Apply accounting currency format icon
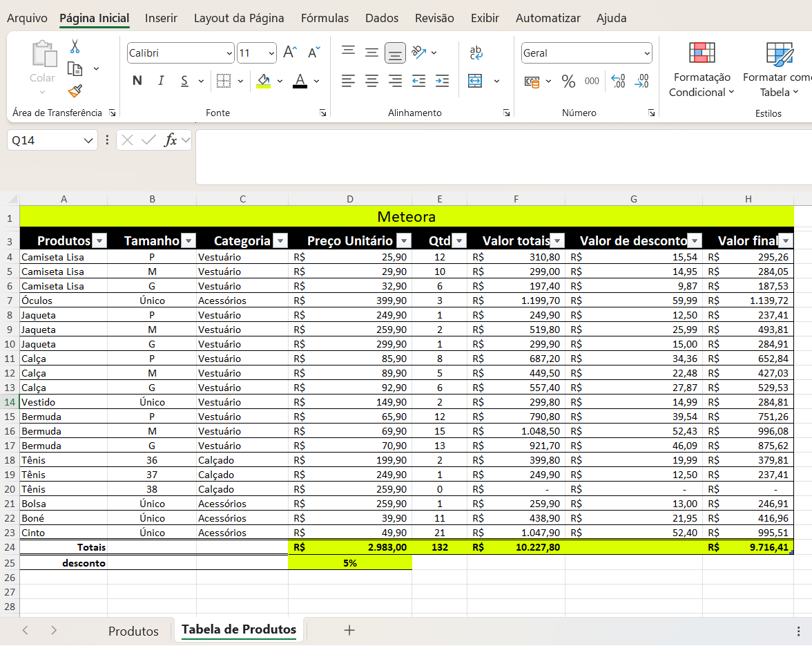This screenshot has width=812, height=646. pos(532,82)
